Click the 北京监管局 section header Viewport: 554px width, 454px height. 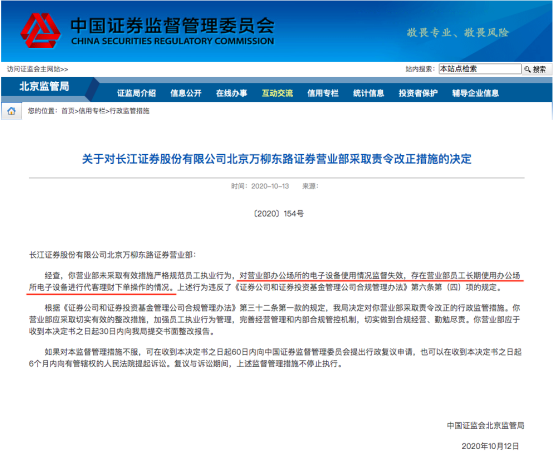44,87
